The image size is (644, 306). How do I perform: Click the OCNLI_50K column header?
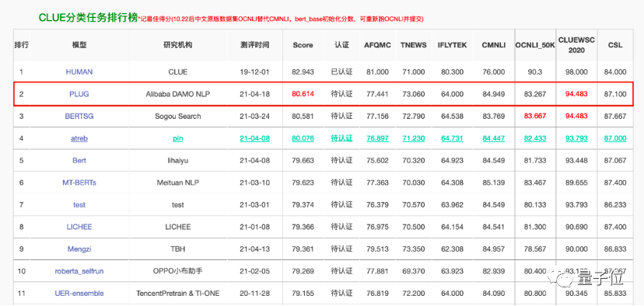(x=535, y=45)
